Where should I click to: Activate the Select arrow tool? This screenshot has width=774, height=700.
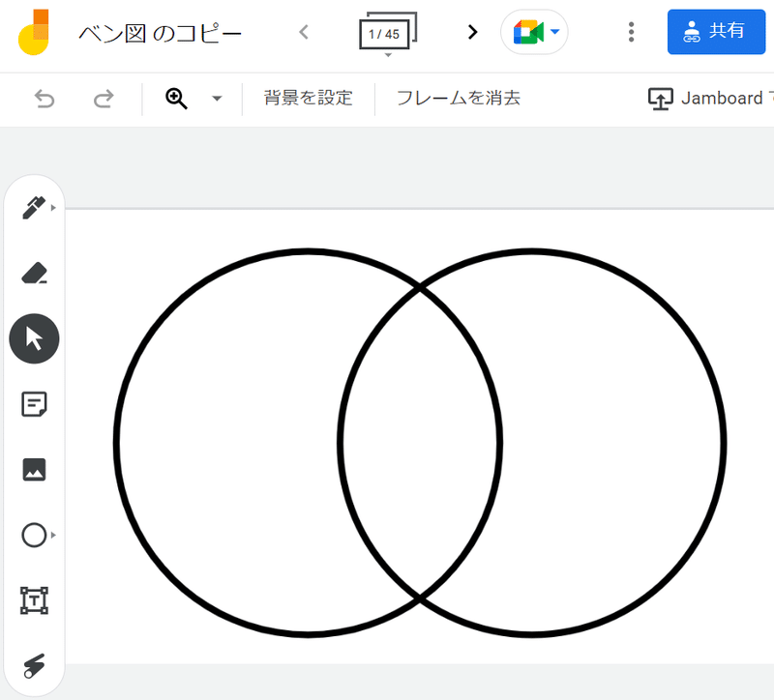click(x=34, y=338)
